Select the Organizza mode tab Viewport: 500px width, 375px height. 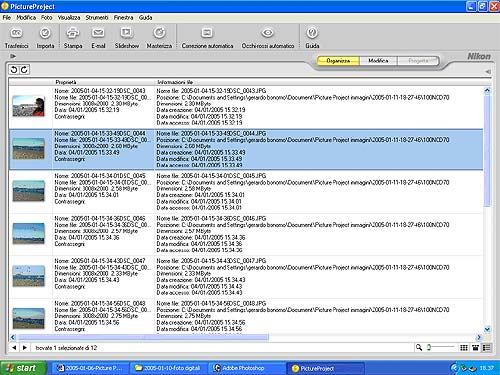click(x=338, y=61)
